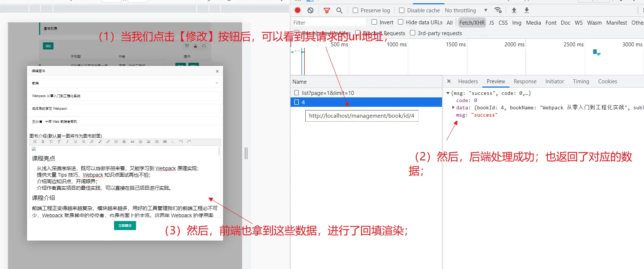Change font size in editor toolbar
This screenshot has width=644, height=269.
(51, 142)
